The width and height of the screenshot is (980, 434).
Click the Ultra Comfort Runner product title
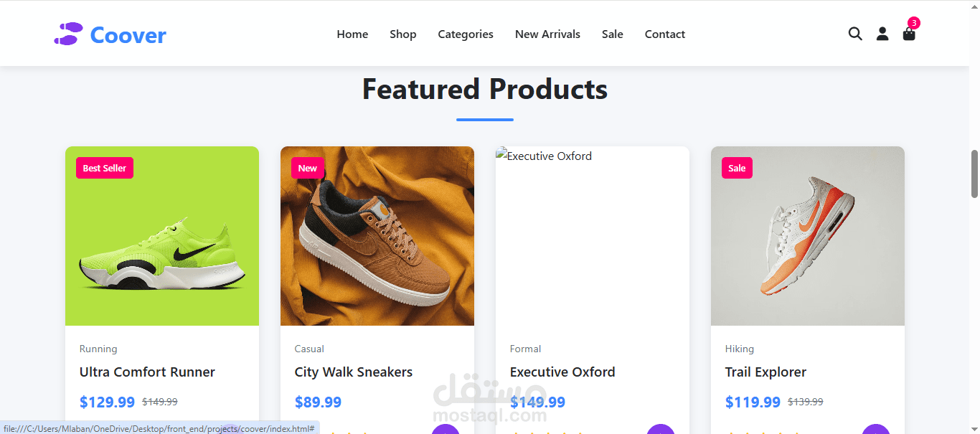(147, 372)
